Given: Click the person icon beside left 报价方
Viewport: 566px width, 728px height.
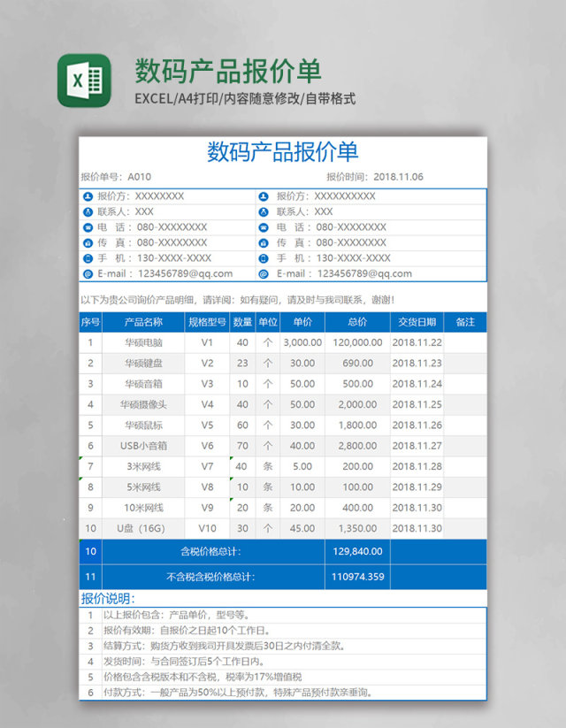Looking at the screenshot, I should pyautogui.click(x=88, y=196).
